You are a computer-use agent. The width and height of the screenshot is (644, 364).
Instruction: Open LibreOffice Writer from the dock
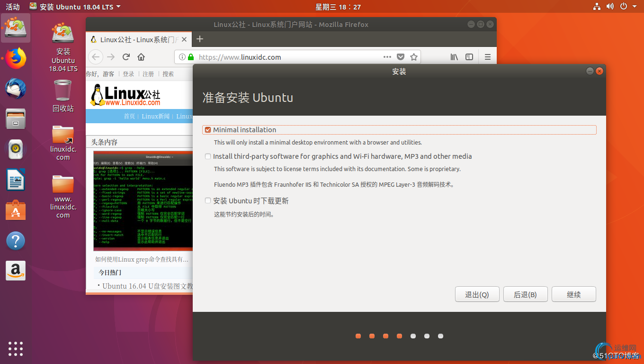coord(16,180)
